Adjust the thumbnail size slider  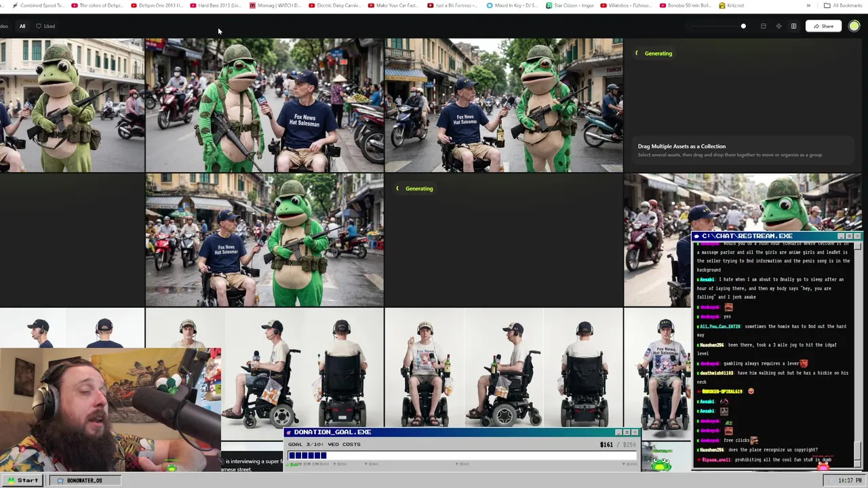(x=717, y=26)
